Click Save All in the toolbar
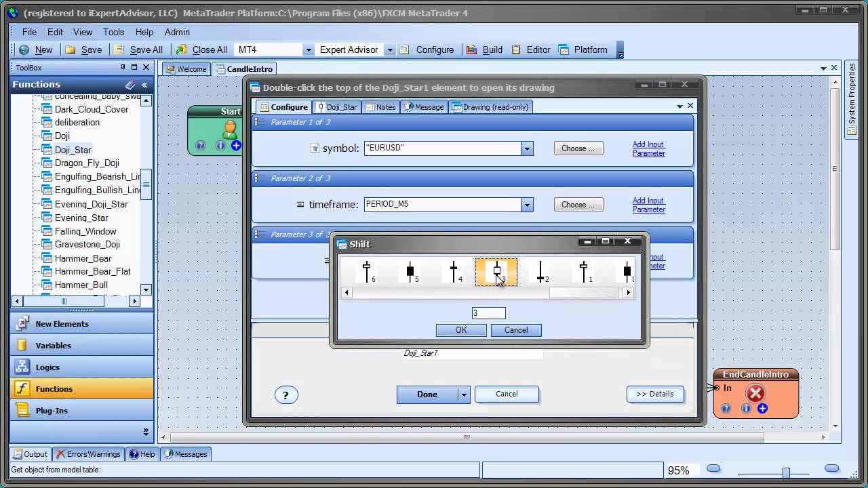The width and height of the screenshot is (868, 488). 138,49
